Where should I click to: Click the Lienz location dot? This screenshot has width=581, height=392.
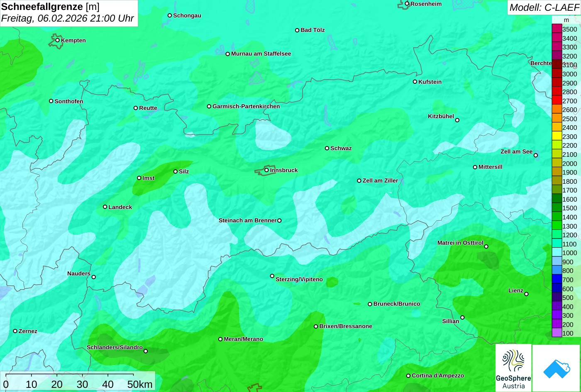tap(526, 294)
